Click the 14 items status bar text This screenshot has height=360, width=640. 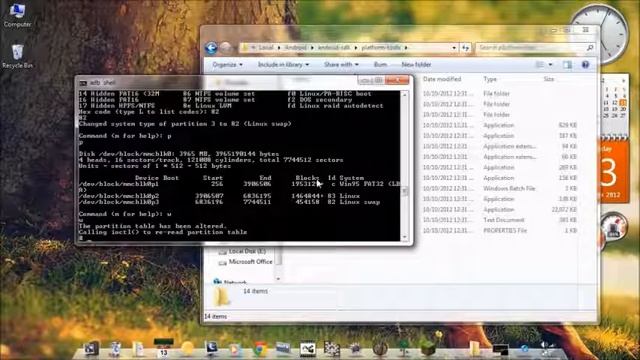point(216,316)
